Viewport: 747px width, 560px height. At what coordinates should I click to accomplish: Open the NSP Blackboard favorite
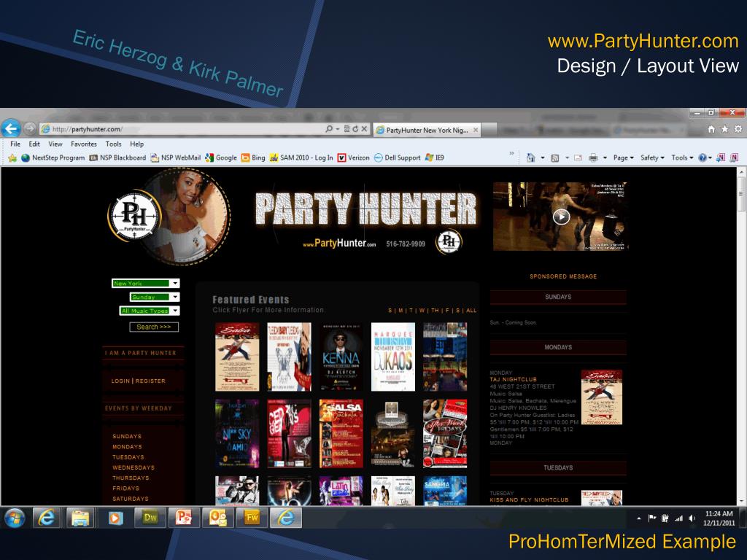coord(117,157)
